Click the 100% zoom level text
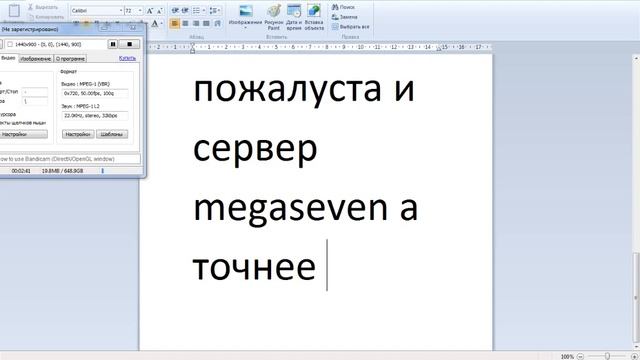 (567, 357)
